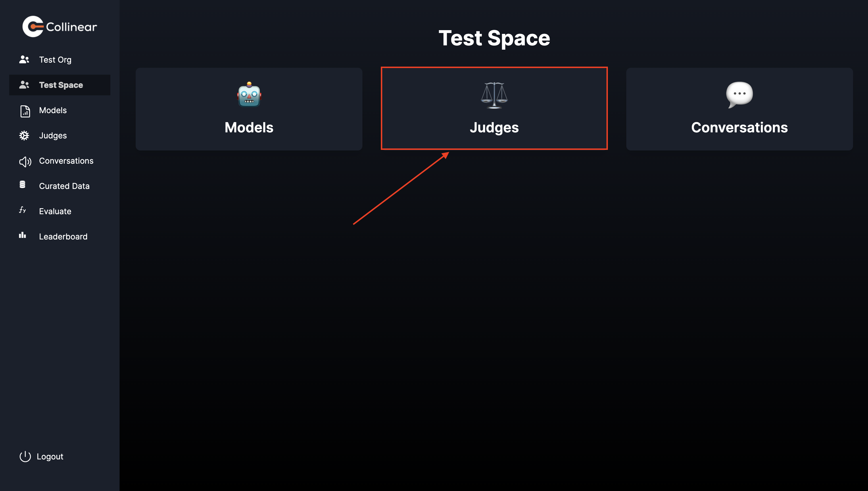Screen dimensions: 868x491
Task: Click the Judges gear icon in sidebar
Action: point(24,136)
